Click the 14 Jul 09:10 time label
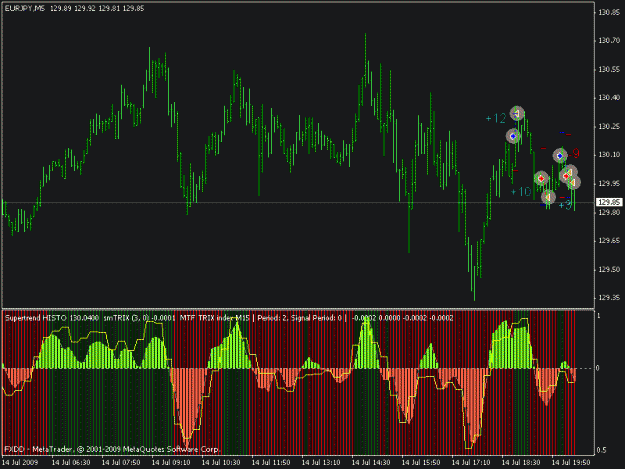The image size is (625, 469). coord(171,463)
